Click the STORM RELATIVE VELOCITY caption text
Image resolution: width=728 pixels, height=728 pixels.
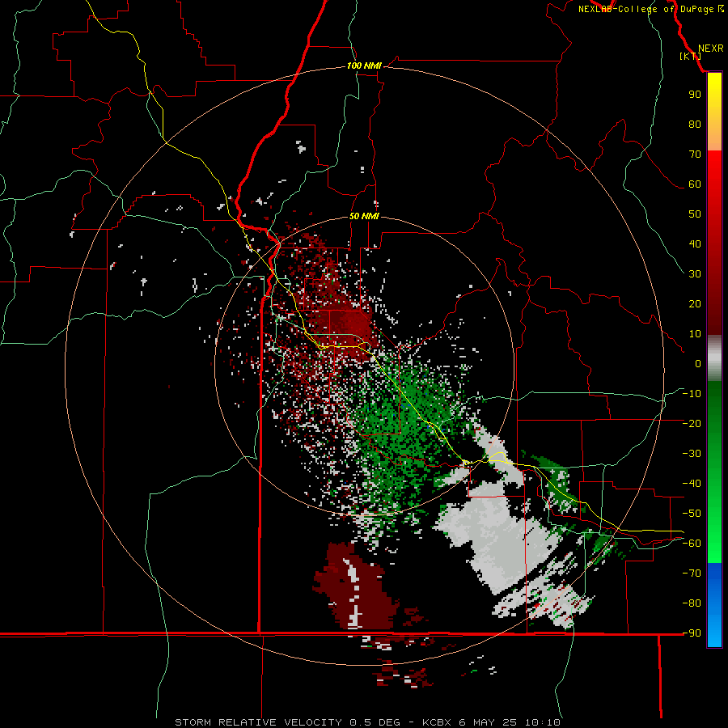pyautogui.click(x=258, y=722)
